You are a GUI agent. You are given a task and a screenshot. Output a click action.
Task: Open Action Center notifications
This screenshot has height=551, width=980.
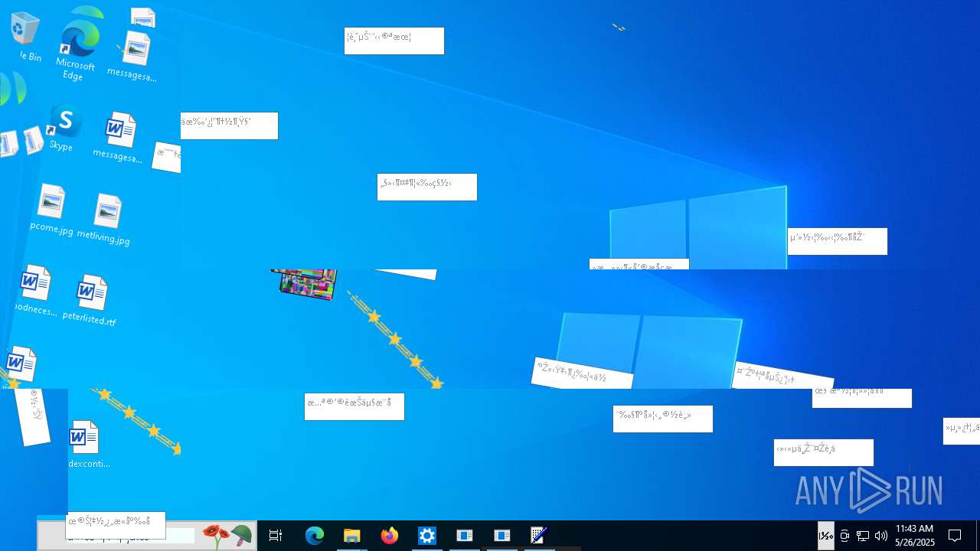955,536
